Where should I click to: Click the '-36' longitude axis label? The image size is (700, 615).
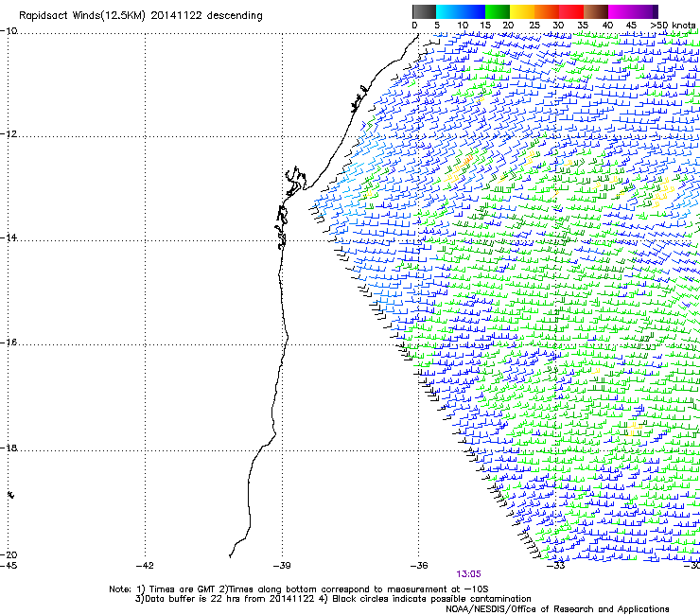(x=419, y=566)
